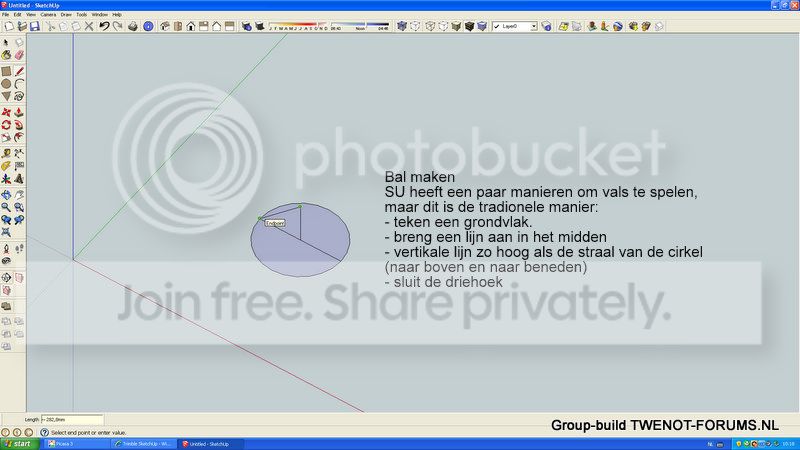
Task: Select the Dimension tool
Action: point(19,154)
